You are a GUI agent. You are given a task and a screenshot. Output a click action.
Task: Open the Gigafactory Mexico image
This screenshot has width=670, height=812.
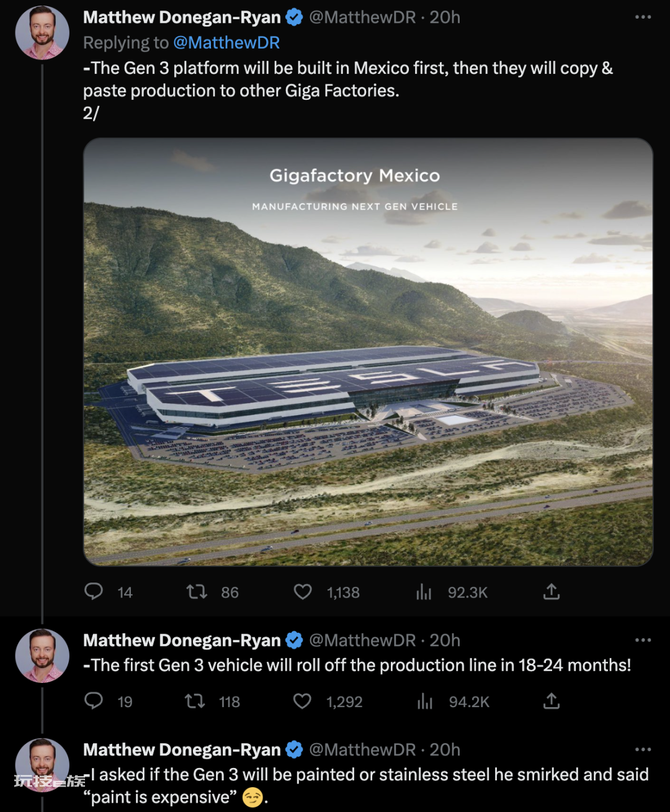pos(368,352)
